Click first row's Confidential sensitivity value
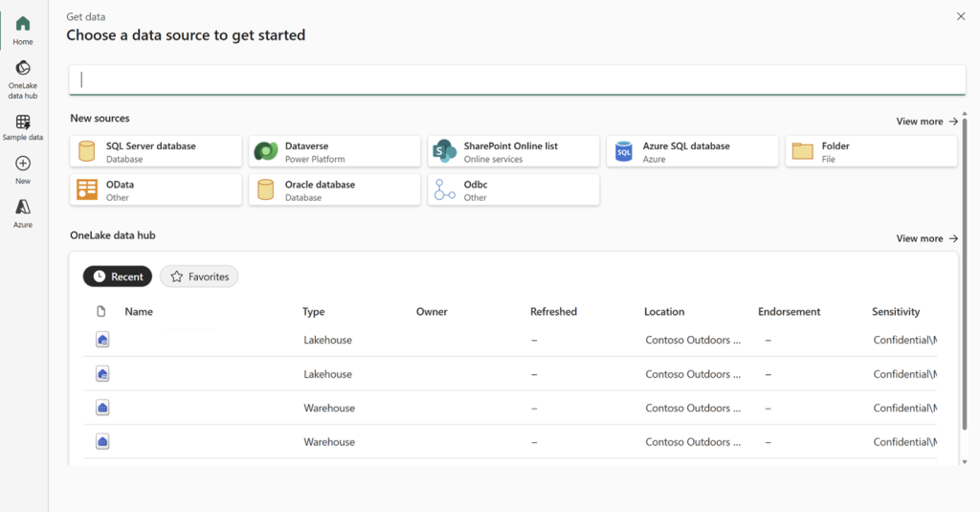 tap(904, 340)
